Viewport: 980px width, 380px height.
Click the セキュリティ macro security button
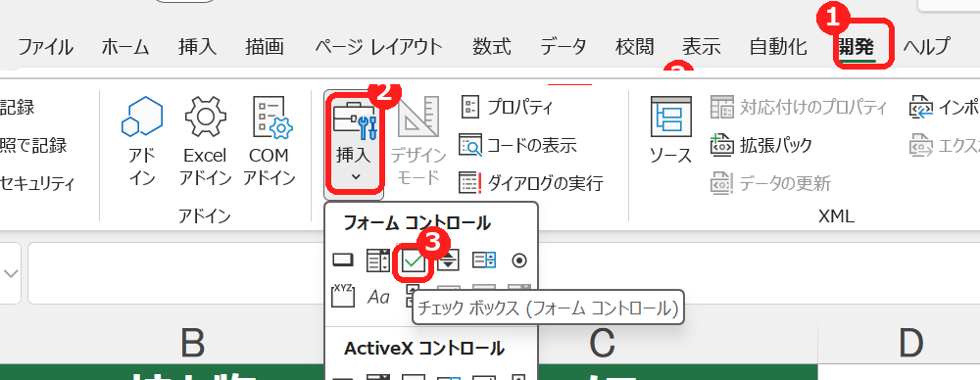point(37,184)
